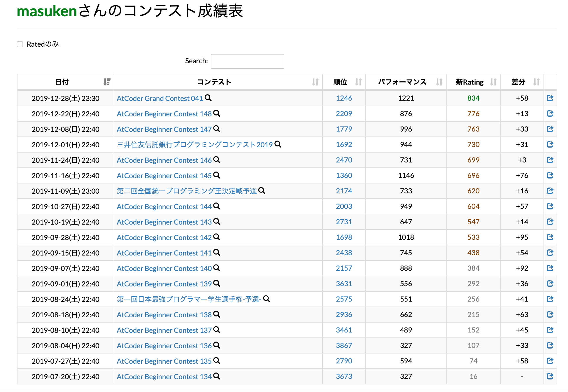
Task: Click share icon in 2019-09-01 row
Action: tap(550, 283)
